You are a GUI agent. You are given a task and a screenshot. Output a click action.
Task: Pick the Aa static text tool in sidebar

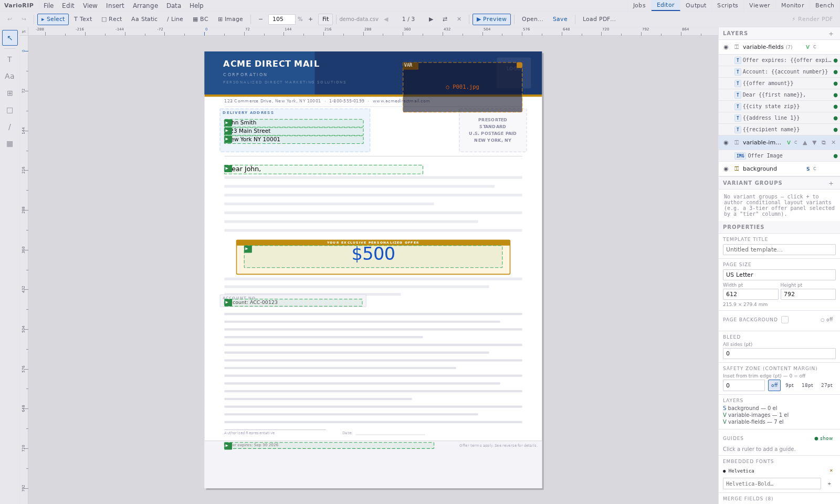pos(9,76)
